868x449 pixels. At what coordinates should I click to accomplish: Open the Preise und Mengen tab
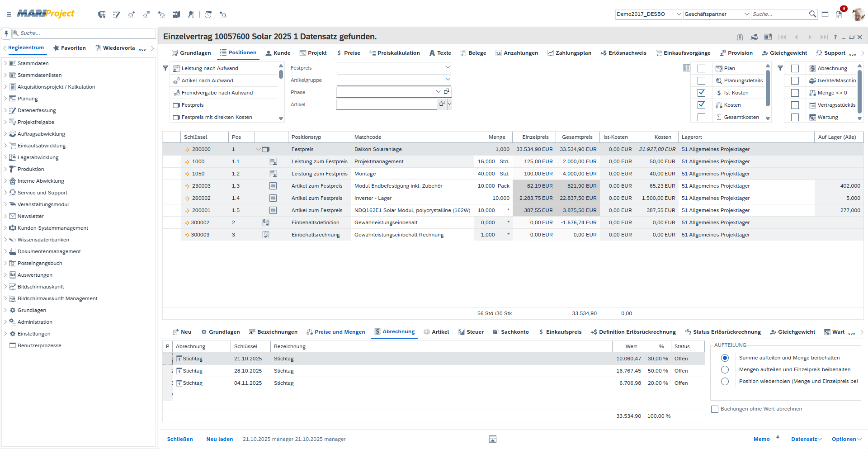pyautogui.click(x=335, y=332)
